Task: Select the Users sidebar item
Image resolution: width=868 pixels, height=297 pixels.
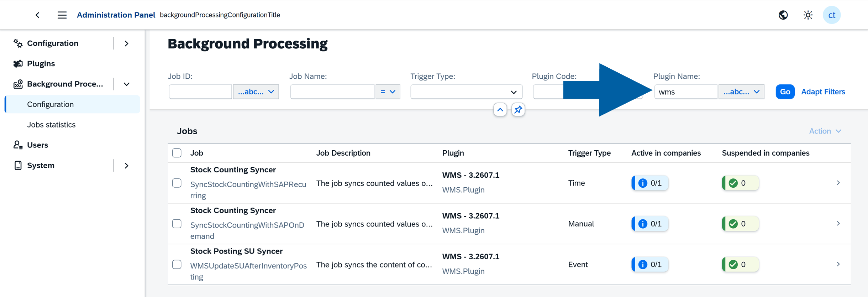Action: 37,145
